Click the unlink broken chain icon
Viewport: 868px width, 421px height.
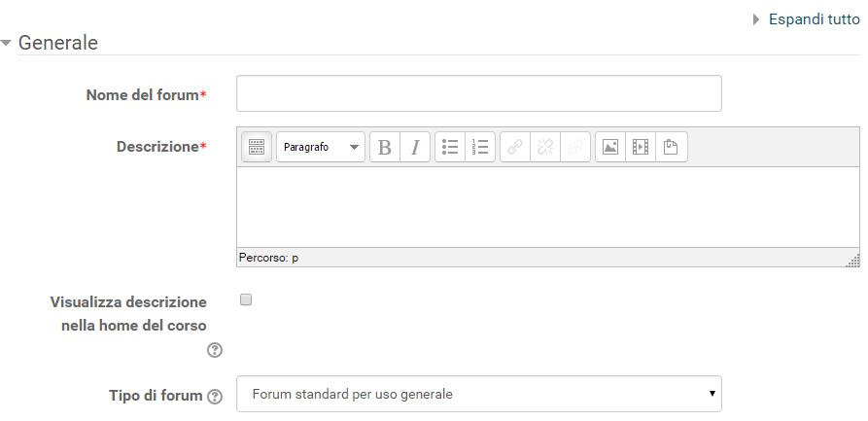[545, 147]
